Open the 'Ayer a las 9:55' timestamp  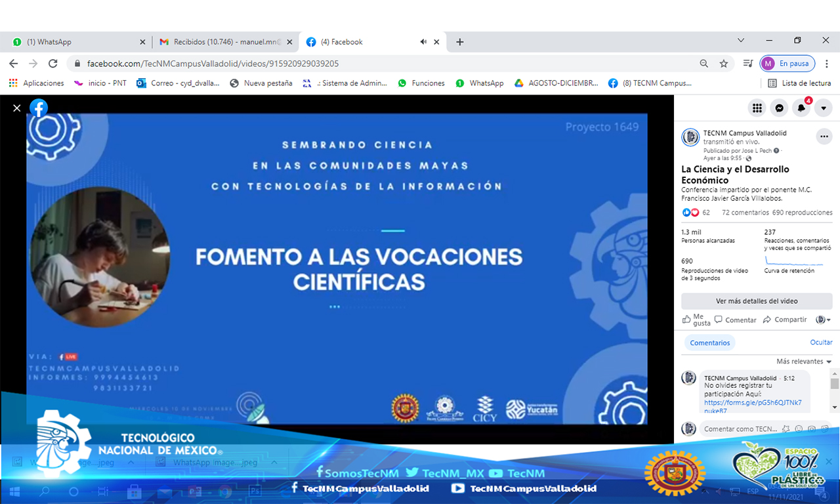coord(721,158)
